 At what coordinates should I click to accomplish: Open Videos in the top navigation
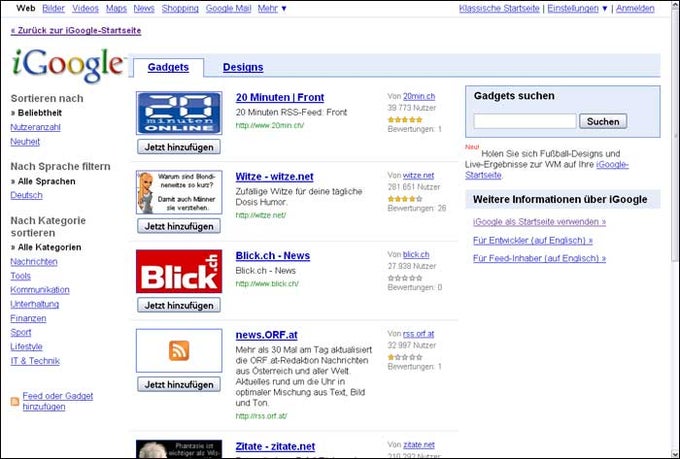point(85,8)
